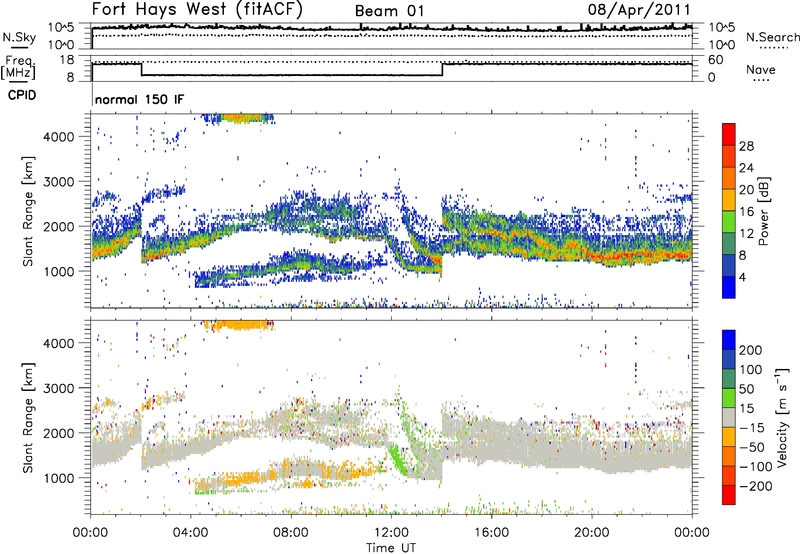The height and width of the screenshot is (554, 800).
Task: Click the '50' label on velocity colorbar
Action: click(746, 389)
